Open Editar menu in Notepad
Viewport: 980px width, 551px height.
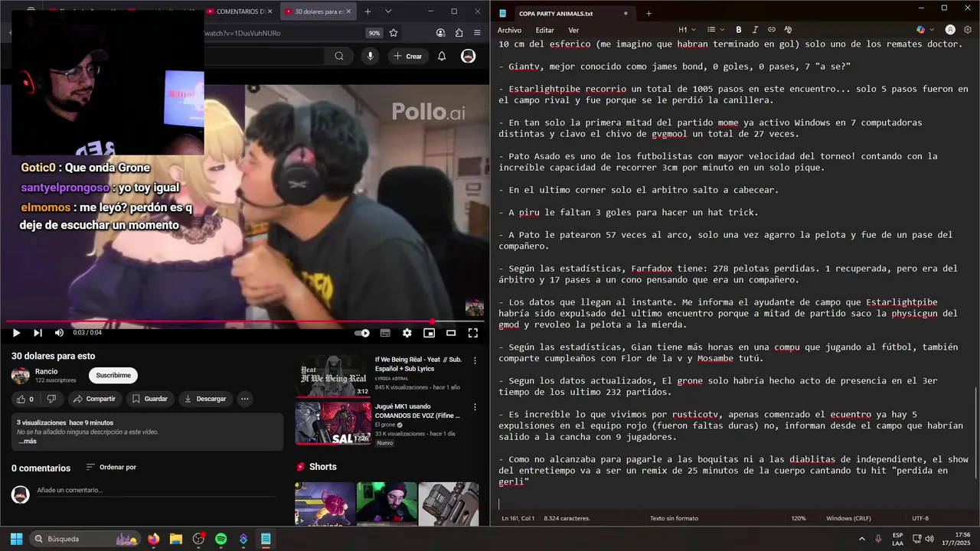coord(544,30)
